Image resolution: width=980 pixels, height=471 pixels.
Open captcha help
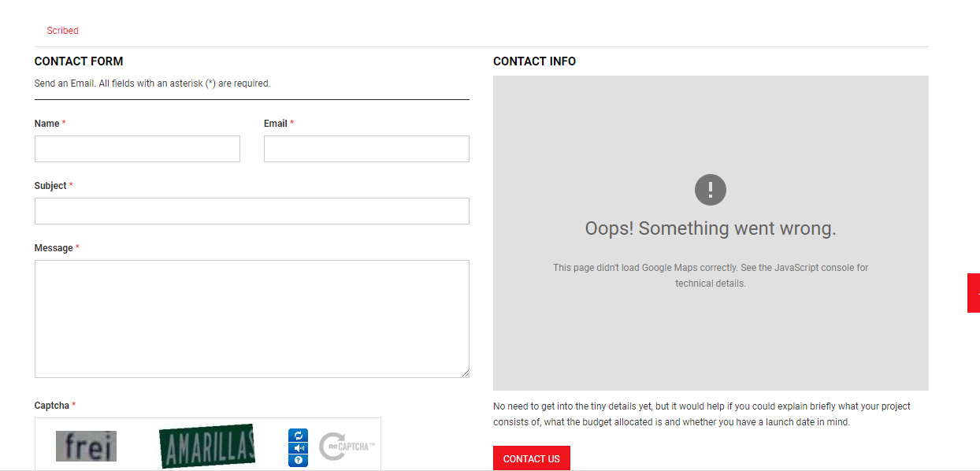tap(298, 460)
